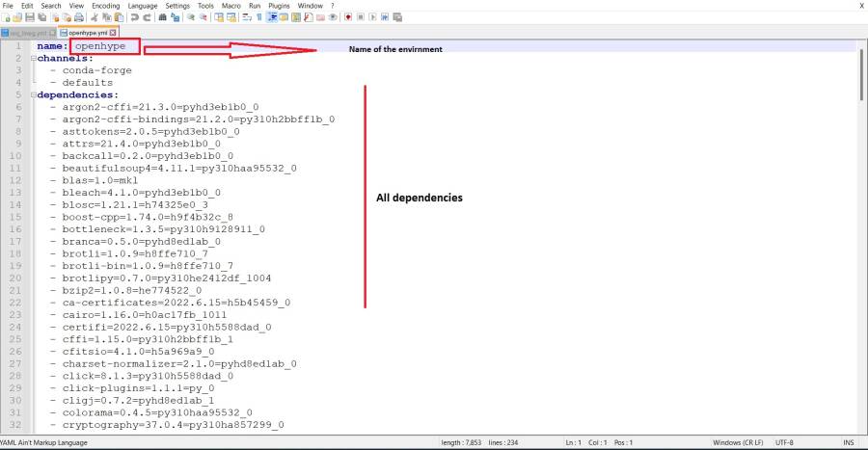Collapse the channels fold marker

[x=32, y=59]
